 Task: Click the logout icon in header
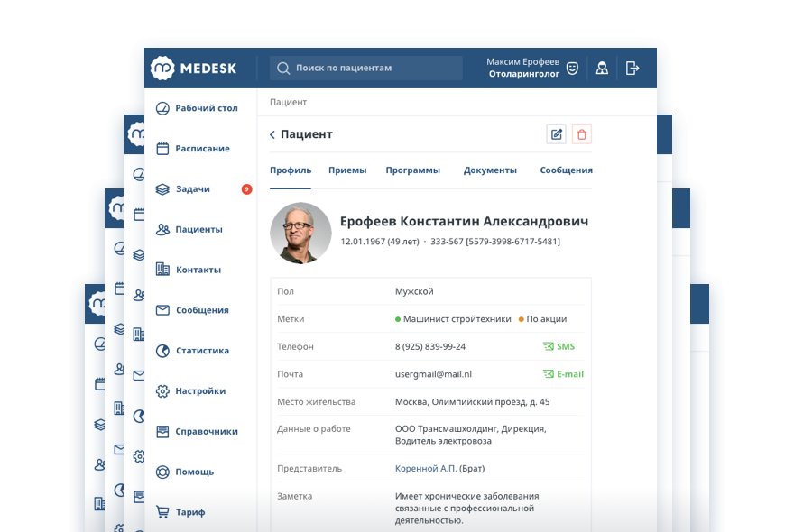click(632, 68)
